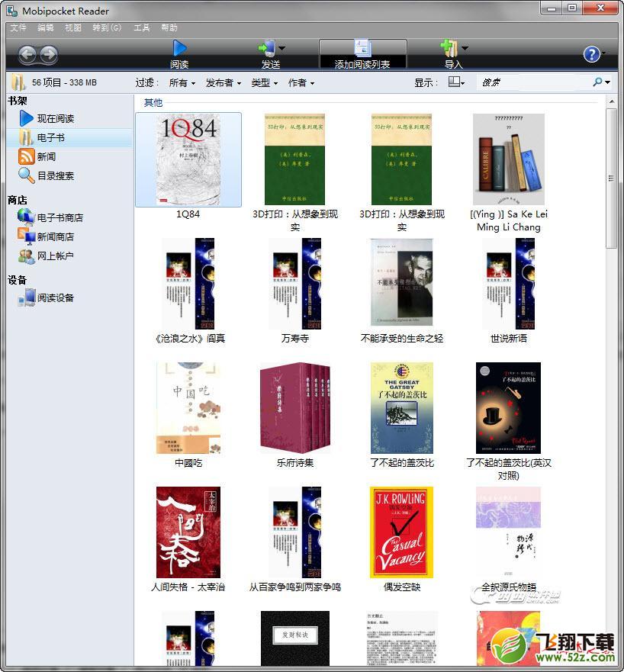Image resolution: width=624 pixels, height=672 pixels.
Task: Select 《沧浪之水》阎真 book cover
Action: 188,284
